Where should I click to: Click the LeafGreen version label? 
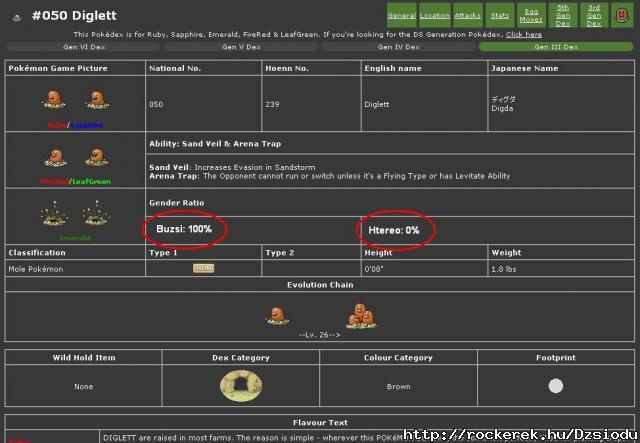point(91,181)
